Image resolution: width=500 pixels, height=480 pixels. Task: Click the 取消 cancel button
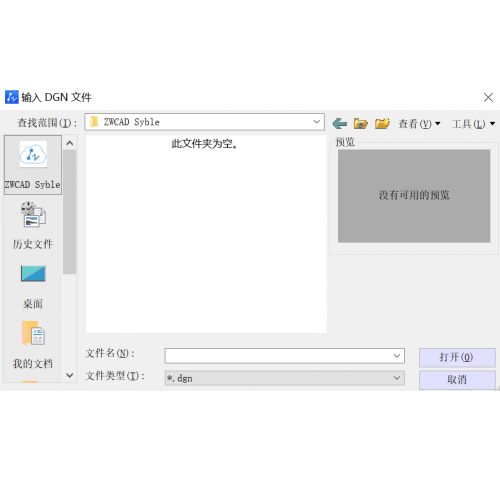[x=457, y=380]
